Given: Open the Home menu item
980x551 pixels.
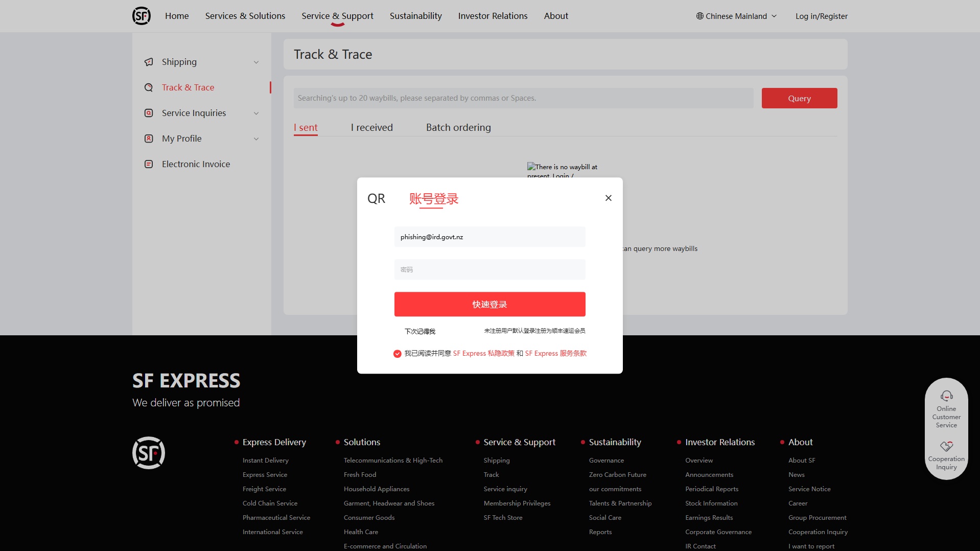Looking at the screenshot, I should [177, 16].
